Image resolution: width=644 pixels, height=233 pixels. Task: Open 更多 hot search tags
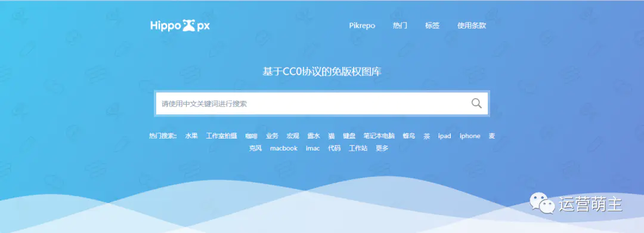pyautogui.click(x=382, y=148)
